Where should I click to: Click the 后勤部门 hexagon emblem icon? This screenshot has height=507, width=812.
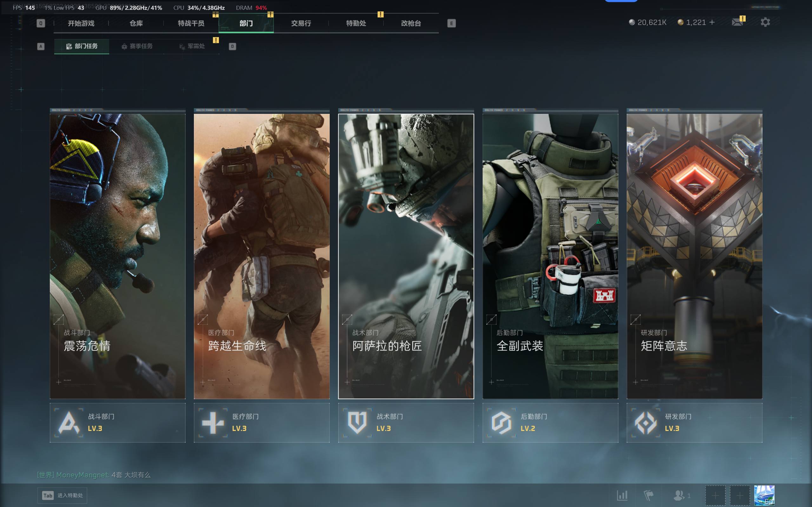501,422
